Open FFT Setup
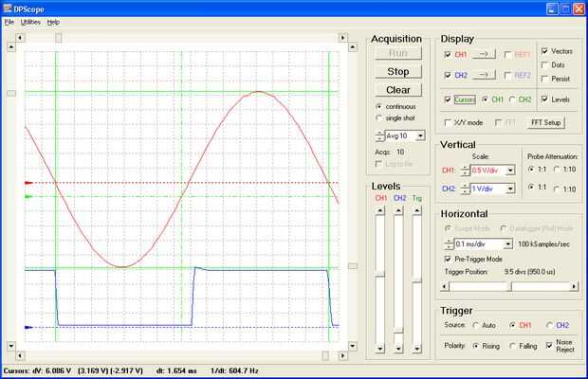Screen dimensions: 588x379 click(545, 122)
